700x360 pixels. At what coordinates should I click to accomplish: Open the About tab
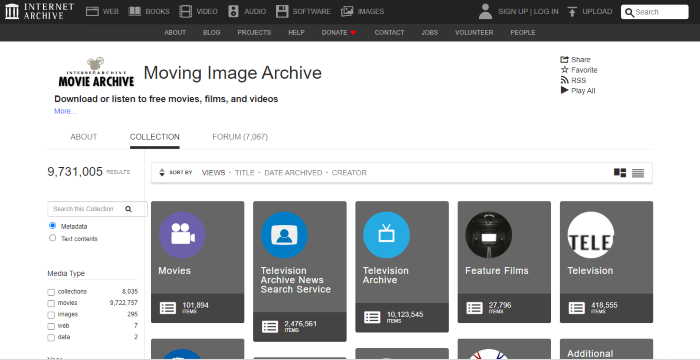pos(83,137)
